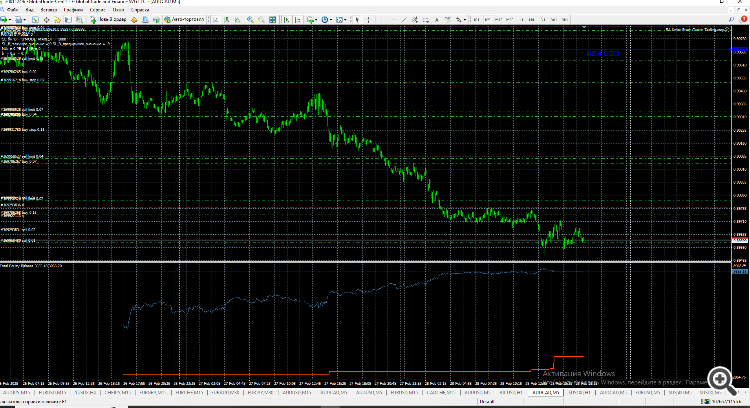Open the Сервис menu
The height and width of the screenshot is (408, 750).
coord(98,10)
